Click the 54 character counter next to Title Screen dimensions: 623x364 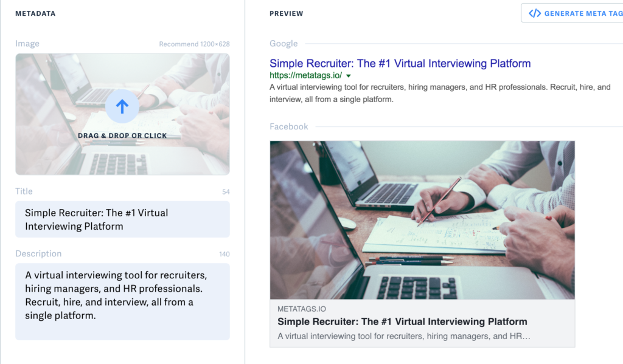226,191
